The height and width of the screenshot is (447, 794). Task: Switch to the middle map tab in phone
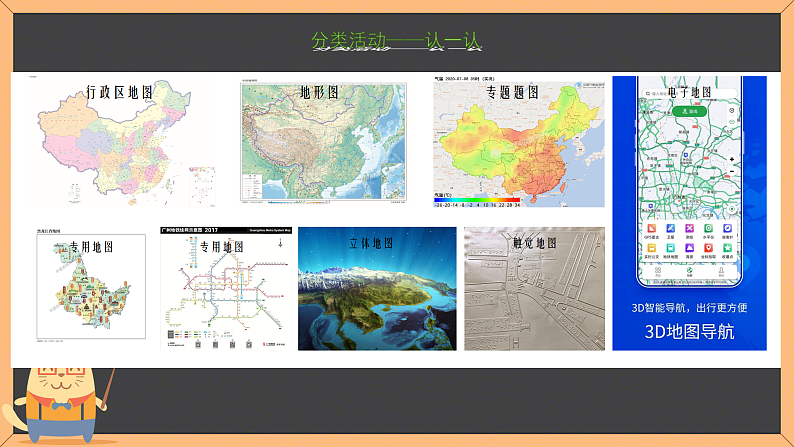[689, 272]
